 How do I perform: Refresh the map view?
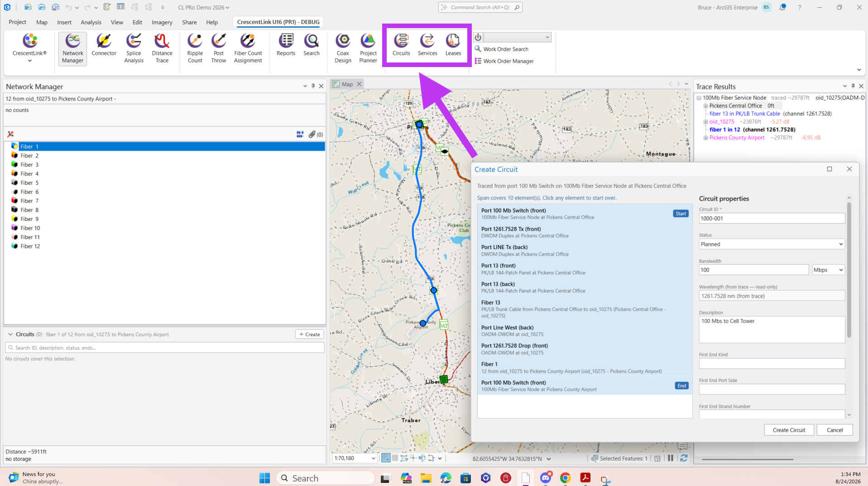[684, 458]
